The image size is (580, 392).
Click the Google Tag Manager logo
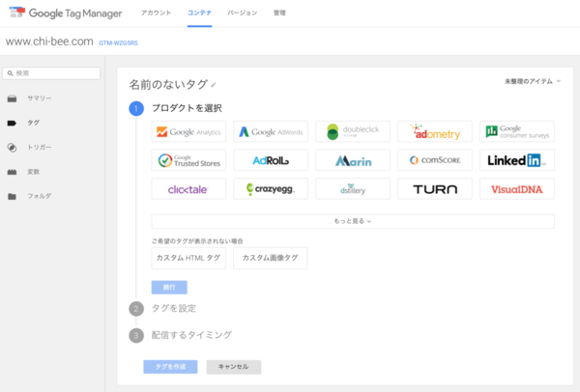[x=66, y=14]
